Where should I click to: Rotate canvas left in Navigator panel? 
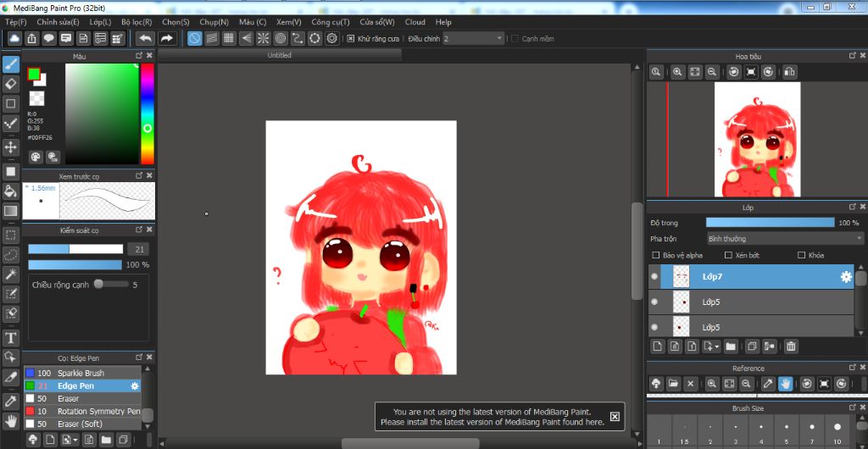coord(733,72)
